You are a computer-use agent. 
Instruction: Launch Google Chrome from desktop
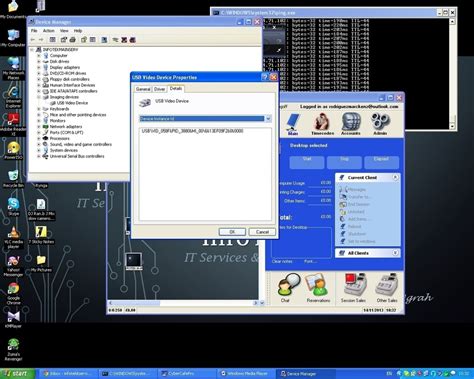coord(13,293)
